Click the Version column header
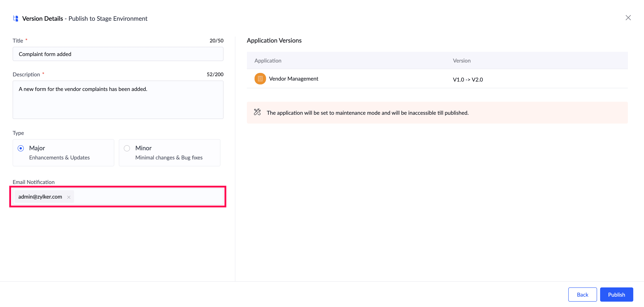The width and height of the screenshot is (644, 307). pyautogui.click(x=462, y=61)
